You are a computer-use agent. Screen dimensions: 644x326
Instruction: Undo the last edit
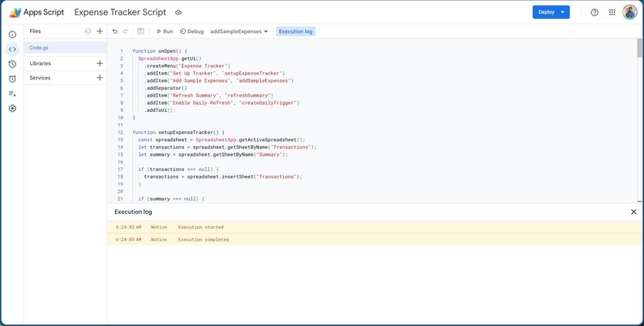click(115, 31)
